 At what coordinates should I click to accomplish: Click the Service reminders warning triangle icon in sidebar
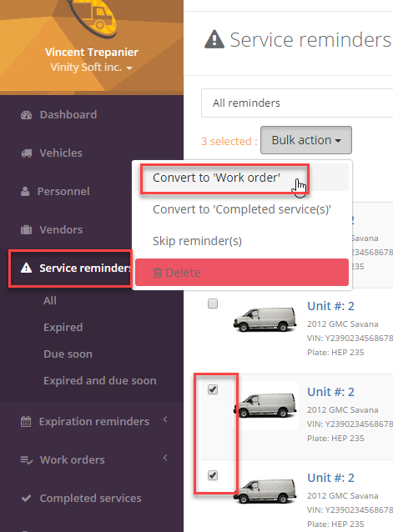pyautogui.click(x=26, y=268)
